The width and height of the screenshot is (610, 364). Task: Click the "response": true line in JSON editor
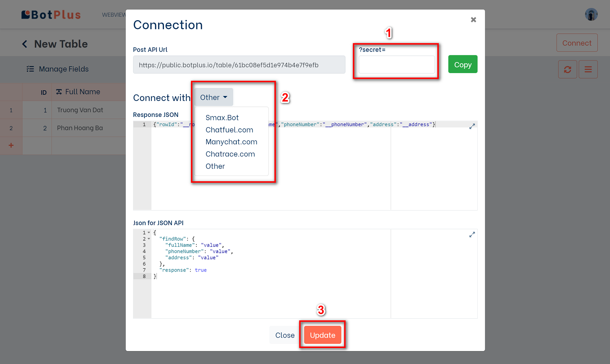point(183,270)
